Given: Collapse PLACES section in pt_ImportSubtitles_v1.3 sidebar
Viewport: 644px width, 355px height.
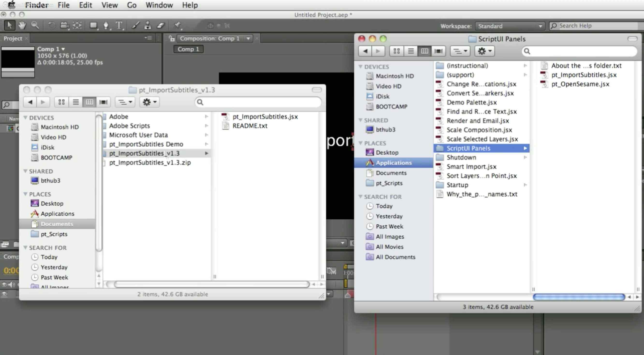Looking at the screenshot, I should [25, 194].
